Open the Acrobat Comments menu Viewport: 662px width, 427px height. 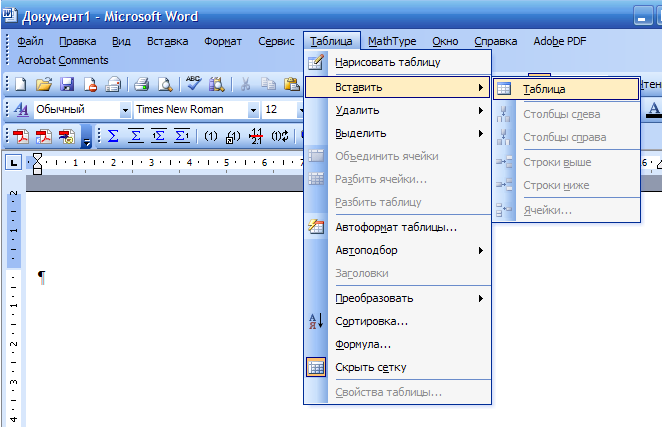63,60
